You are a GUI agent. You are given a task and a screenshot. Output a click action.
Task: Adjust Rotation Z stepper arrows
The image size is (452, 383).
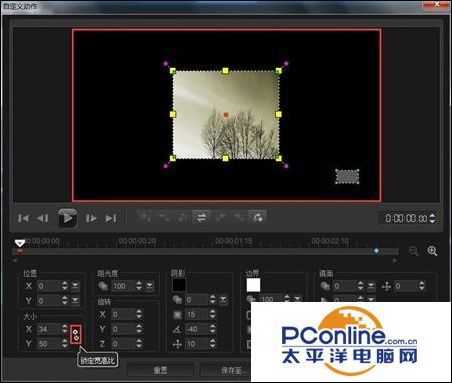coord(139,344)
